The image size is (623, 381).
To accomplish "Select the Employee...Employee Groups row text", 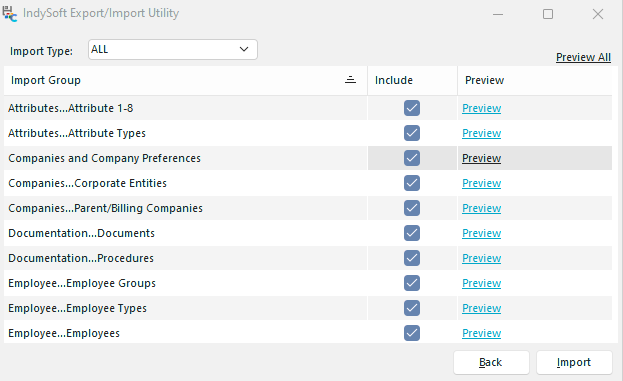I will (x=82, y=283).
